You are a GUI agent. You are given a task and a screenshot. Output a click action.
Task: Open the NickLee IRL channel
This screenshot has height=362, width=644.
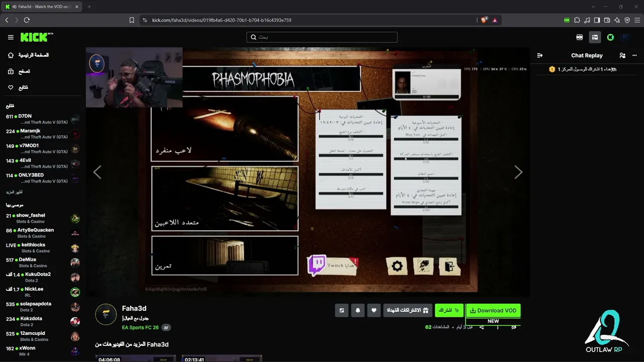point(43,292)
